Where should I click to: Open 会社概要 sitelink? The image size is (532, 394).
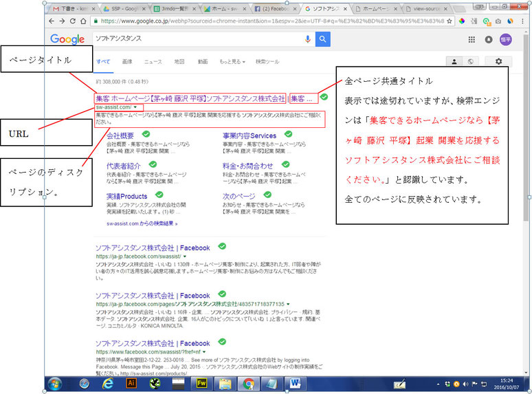[x=120, y=135]
